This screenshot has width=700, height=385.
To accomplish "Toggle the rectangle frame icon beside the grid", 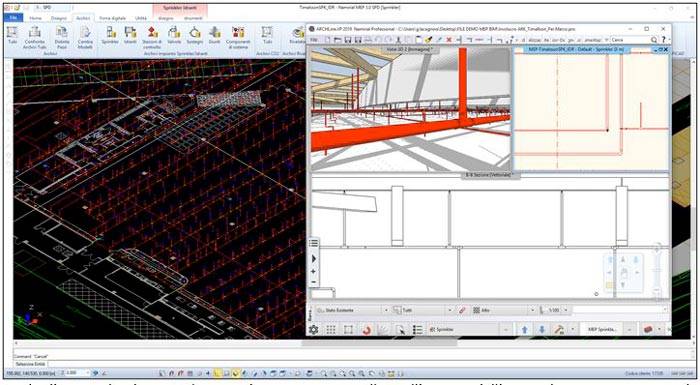I will coord(348,330).
